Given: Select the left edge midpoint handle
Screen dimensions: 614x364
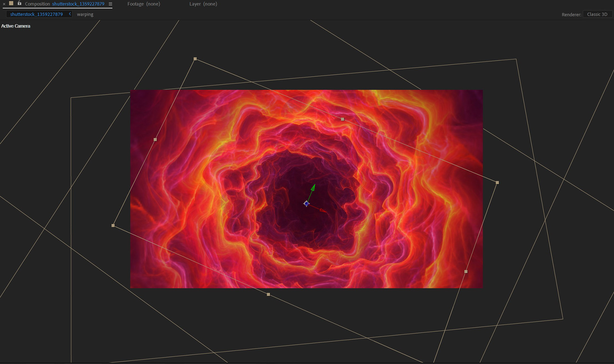Looking at the screenshot, I should pyautogui.click(x=155, y=140).
